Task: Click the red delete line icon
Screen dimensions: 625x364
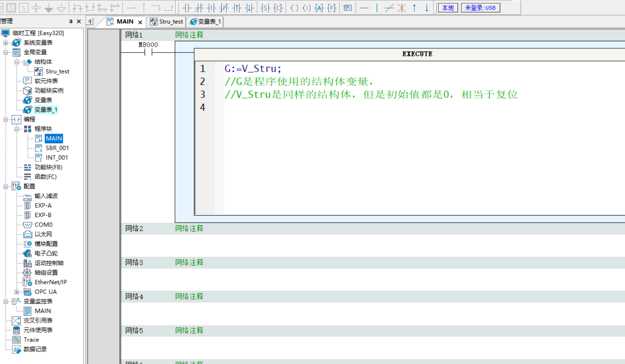Action: (x=402, y=8)
